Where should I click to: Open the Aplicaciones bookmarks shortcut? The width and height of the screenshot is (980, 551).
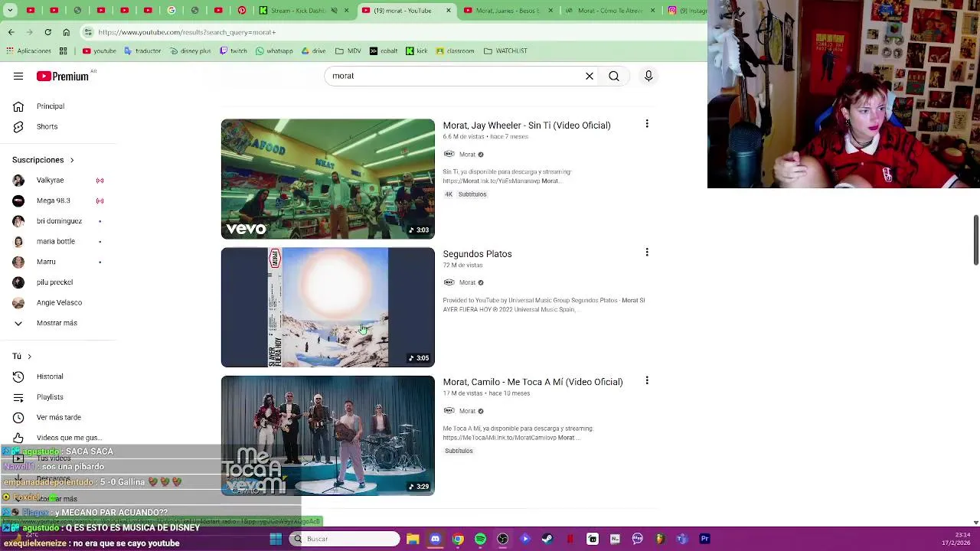tap(28, 51)
